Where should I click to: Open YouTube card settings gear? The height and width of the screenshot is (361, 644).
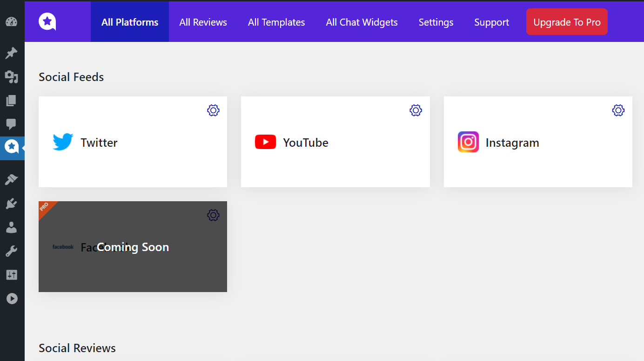click(416, 110)
